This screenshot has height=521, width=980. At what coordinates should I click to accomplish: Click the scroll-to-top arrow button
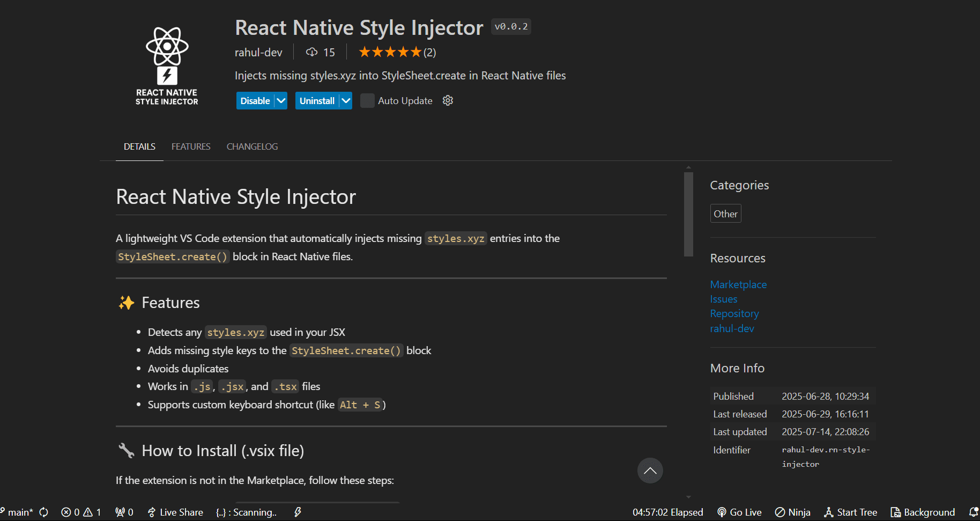(x=650, y=471)
